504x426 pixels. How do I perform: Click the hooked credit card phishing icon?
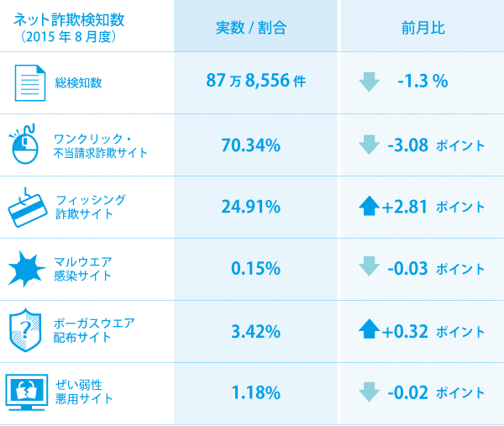pyautogui.click(x=27, y=208)
